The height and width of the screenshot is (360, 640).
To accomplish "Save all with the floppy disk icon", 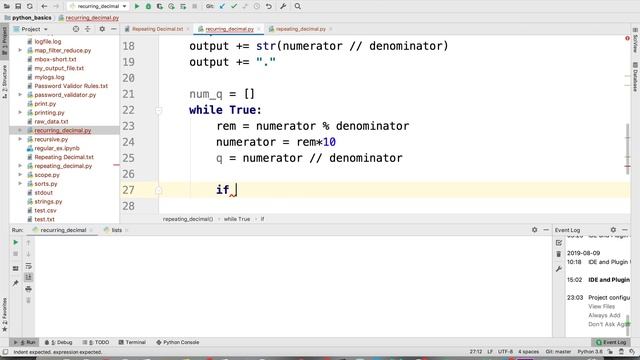I will pos(18,6).
